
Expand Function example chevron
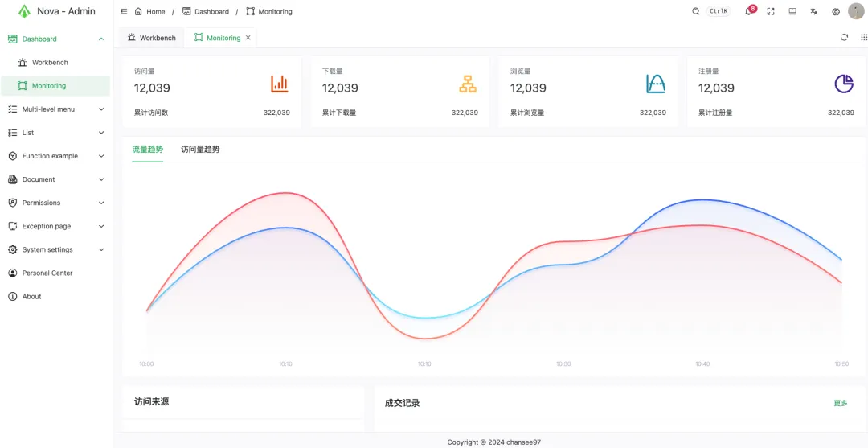(x=101, y=156)
